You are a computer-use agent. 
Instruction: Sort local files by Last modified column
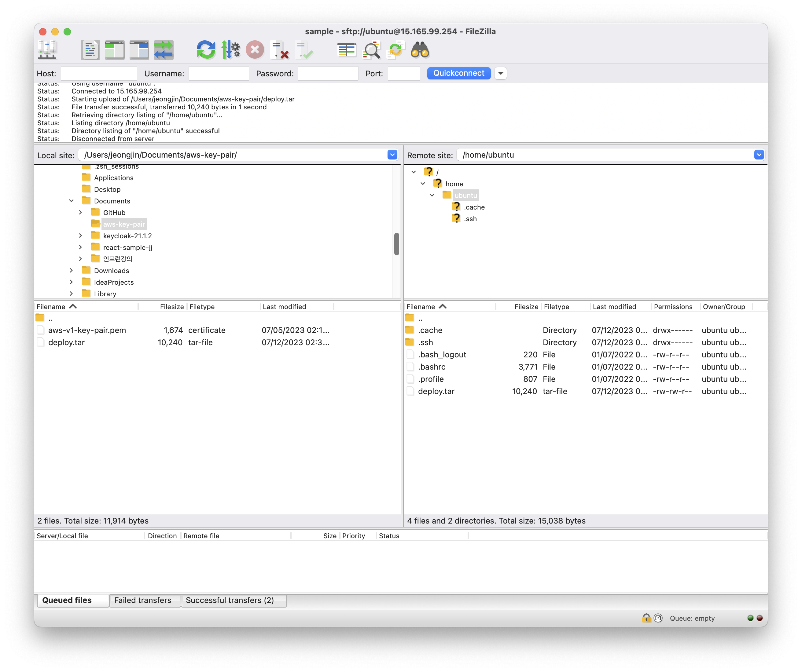pos(297,306)
